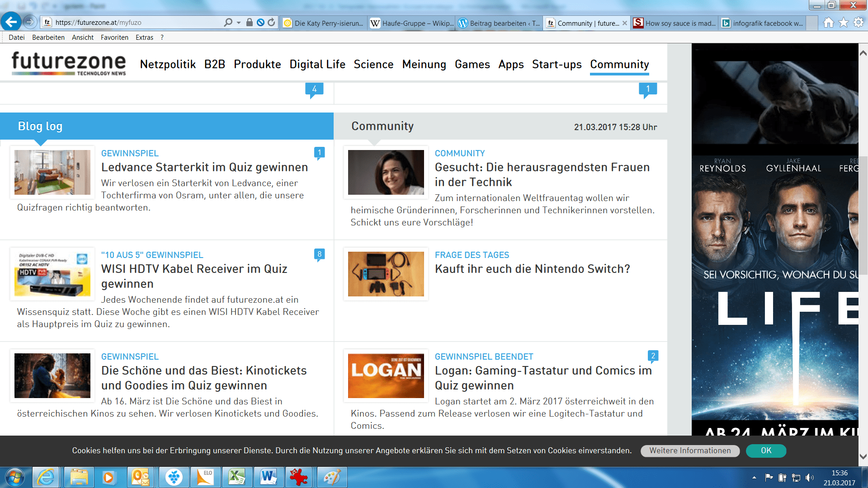Open the Netzpolitik navigation section
Screen dimensions: 868x488
coord(168,65)
